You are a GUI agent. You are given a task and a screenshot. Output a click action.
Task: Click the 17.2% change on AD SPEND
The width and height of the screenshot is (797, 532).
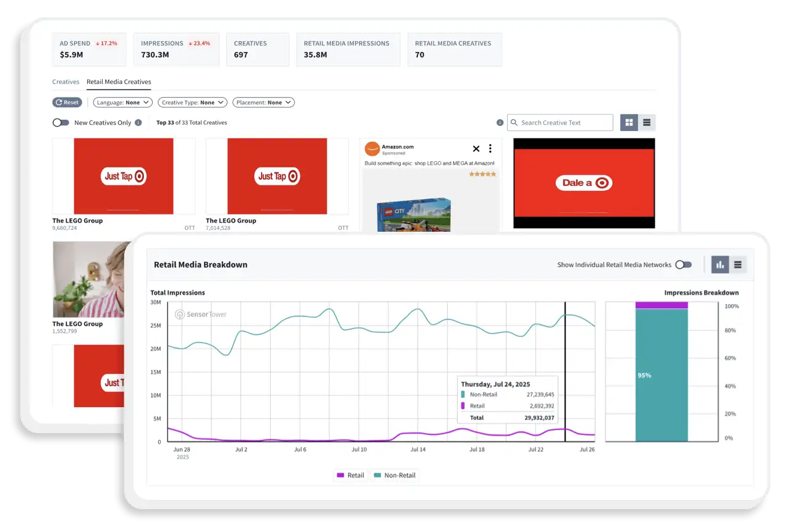106,44
